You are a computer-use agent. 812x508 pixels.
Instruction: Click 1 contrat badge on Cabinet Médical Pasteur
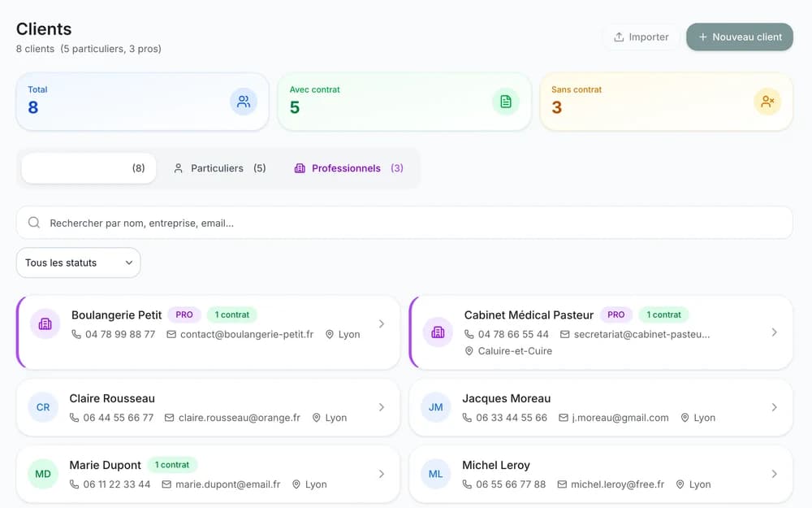coord(664,315)
